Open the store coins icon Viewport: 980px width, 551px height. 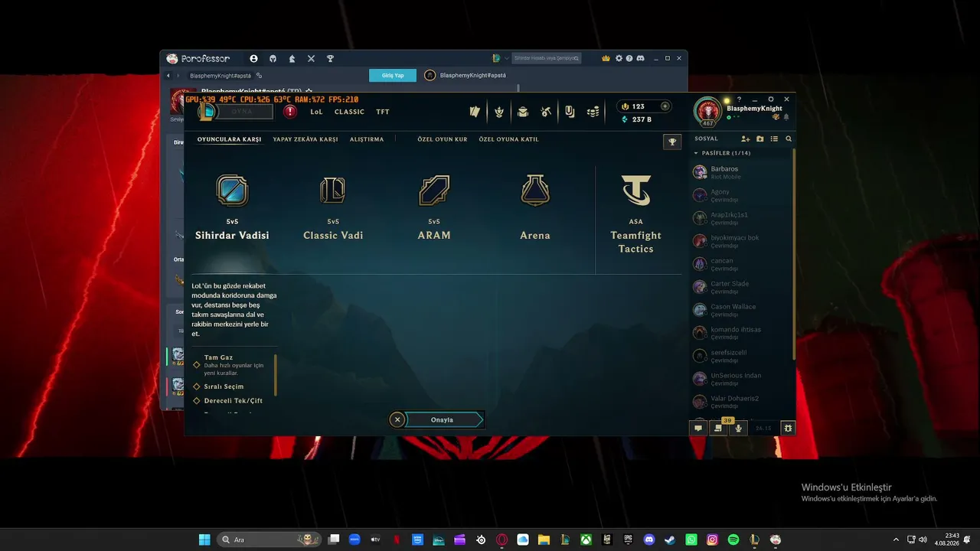pyautogui.click(x=593, y=112)
